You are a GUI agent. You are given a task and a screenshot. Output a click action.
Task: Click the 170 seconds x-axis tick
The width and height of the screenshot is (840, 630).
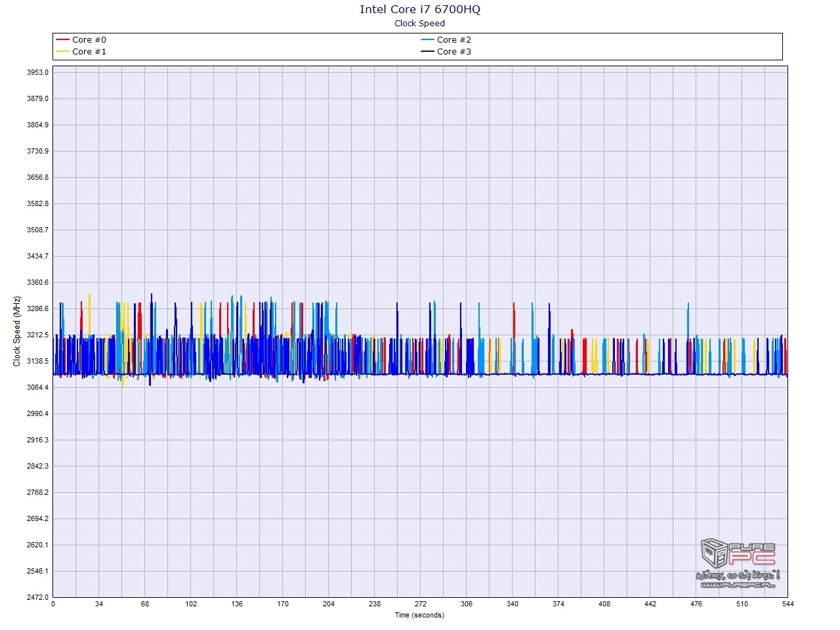coord(283,604)
